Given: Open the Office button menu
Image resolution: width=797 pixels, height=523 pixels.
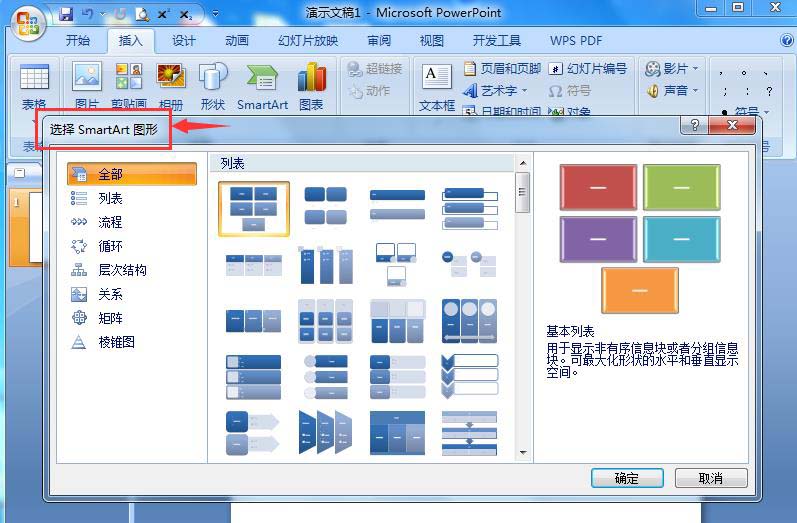Looking at the screenshot, I should [x=29, y=23].
